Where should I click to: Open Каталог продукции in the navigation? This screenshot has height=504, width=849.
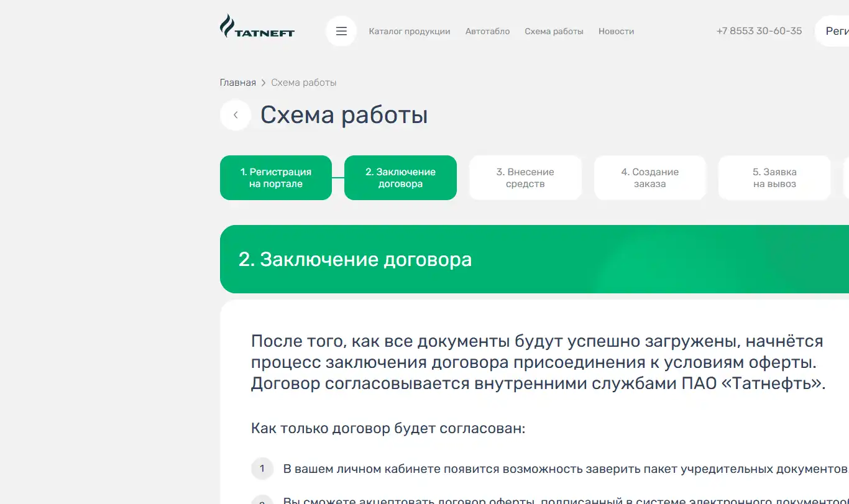(x=410, y=31)
